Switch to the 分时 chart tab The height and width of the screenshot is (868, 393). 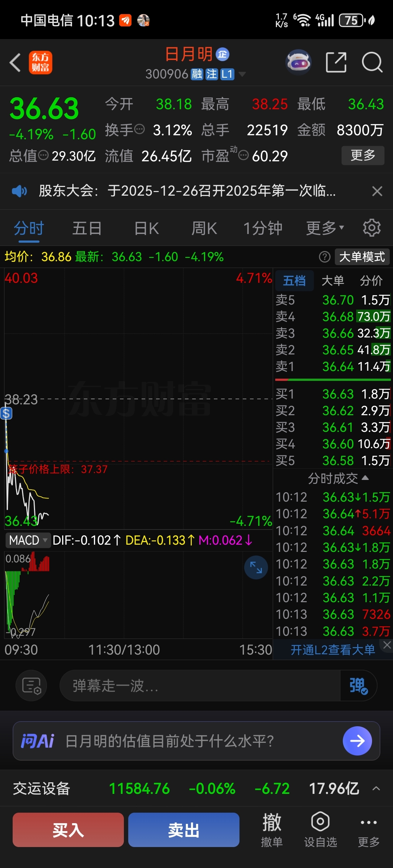coord(29,229)
